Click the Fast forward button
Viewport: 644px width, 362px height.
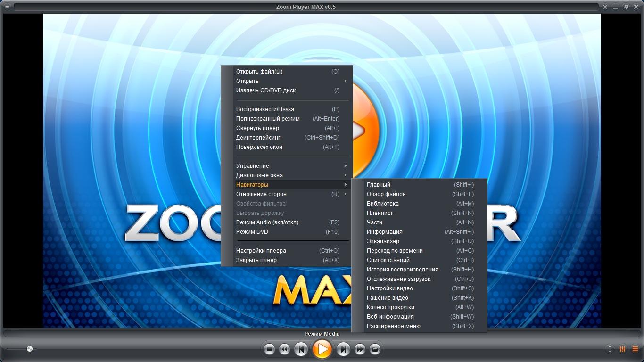pyautogui.click(x=360, y=349)
